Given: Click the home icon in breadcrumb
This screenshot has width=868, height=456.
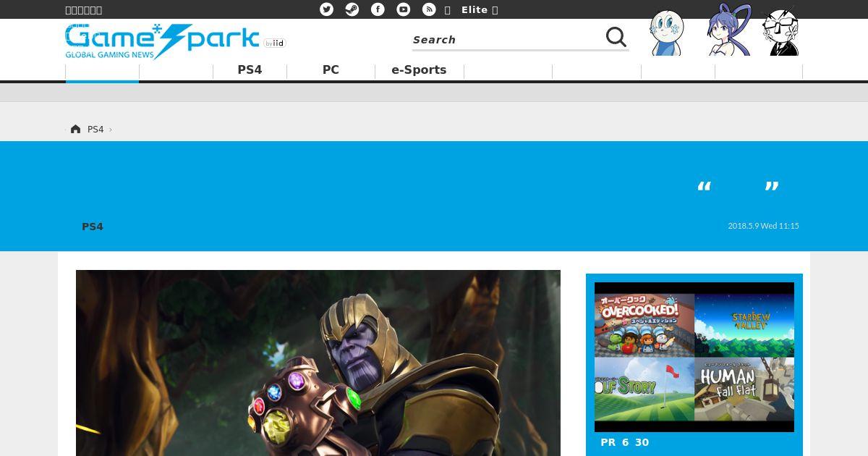Looking at the screenshot, I should pos(75,129).
